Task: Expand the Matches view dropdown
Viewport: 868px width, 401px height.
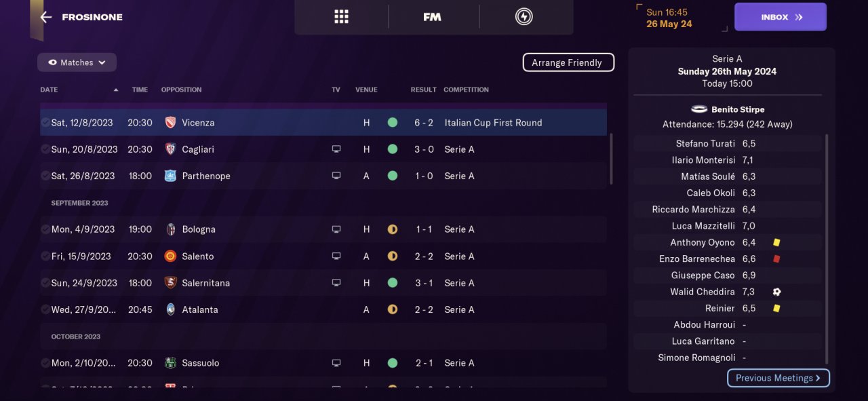Action: 77,62
